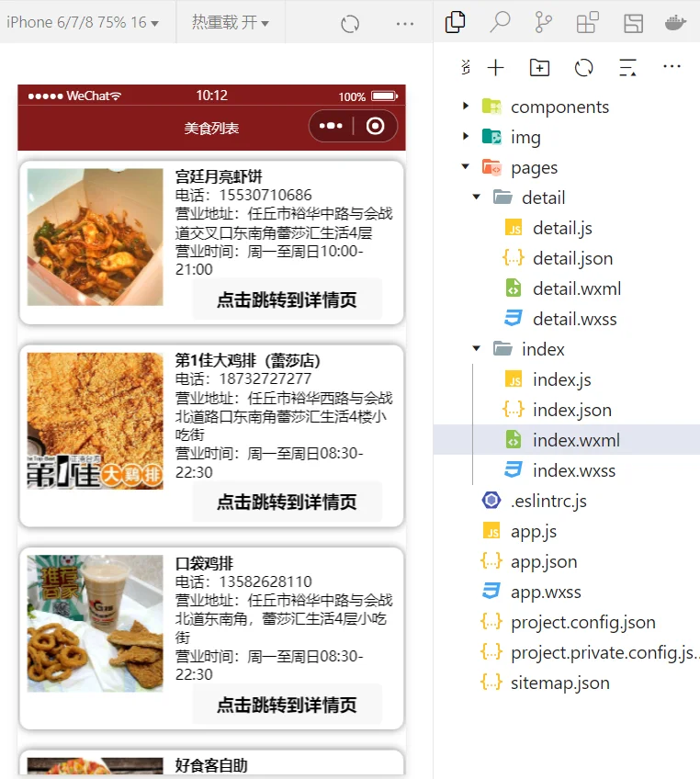Close mini program via capsule circle button

[x=375, y=126]
